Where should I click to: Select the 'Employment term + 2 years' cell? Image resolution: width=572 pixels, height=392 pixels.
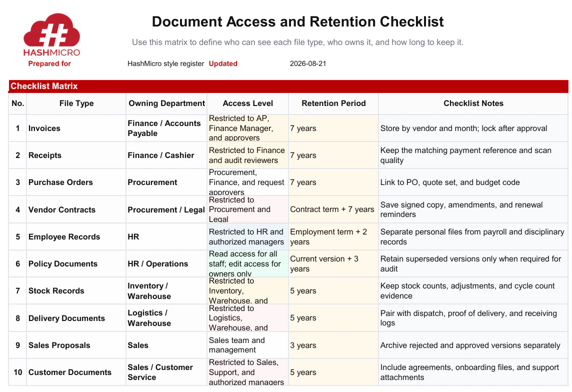click(333, 236)
